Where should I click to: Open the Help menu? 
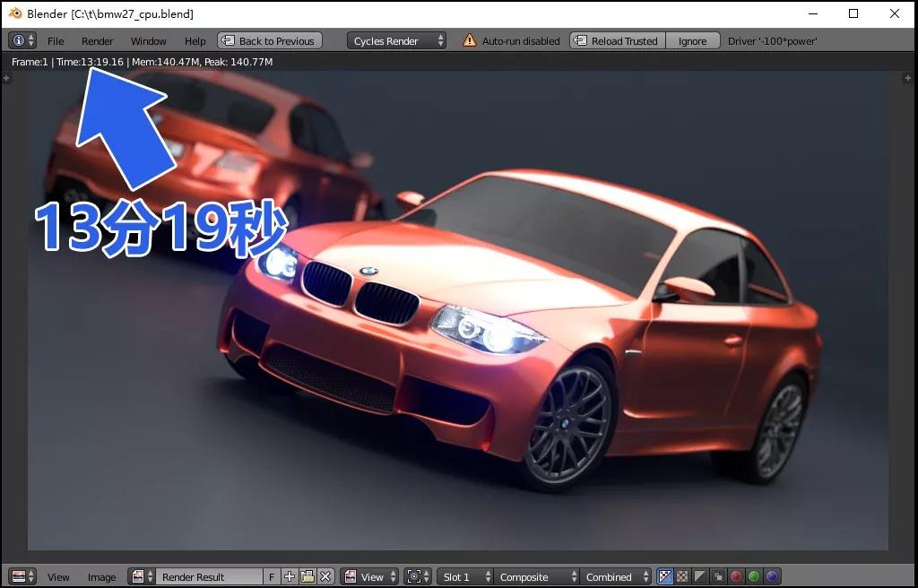pos(195,41)
